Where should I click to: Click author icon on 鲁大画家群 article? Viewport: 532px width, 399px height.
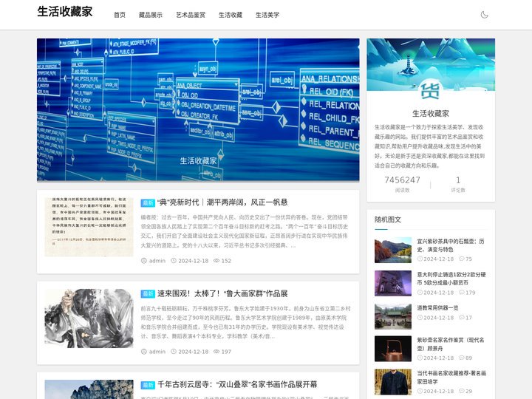pyautogui.click(x=144, y=352)
